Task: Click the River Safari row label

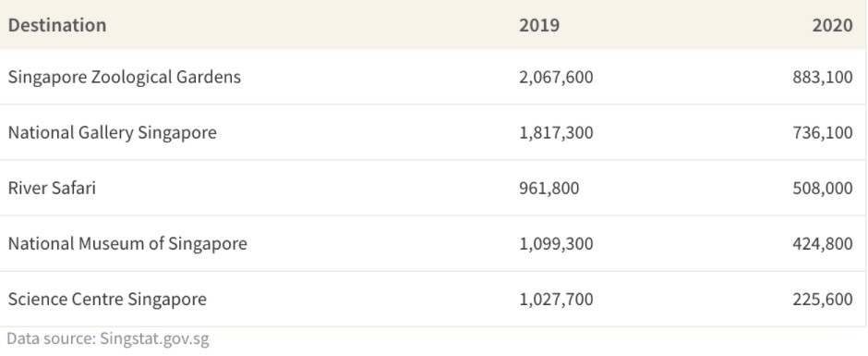Action: point(52,188)
